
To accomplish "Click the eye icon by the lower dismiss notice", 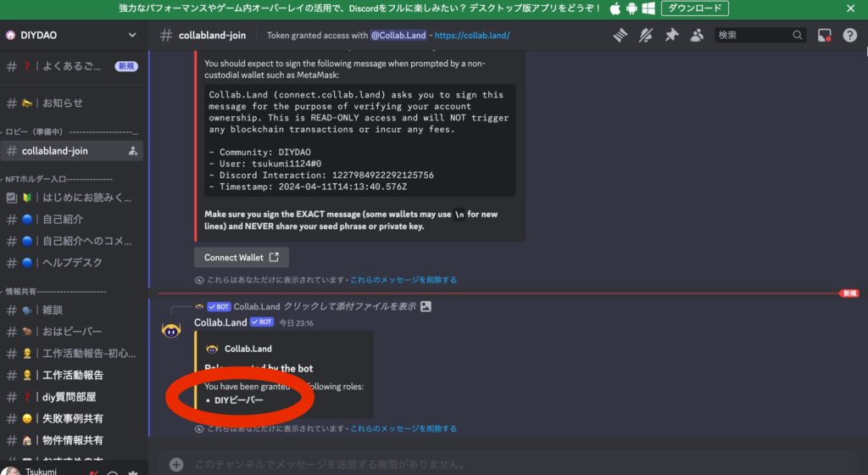I will 199,428.
